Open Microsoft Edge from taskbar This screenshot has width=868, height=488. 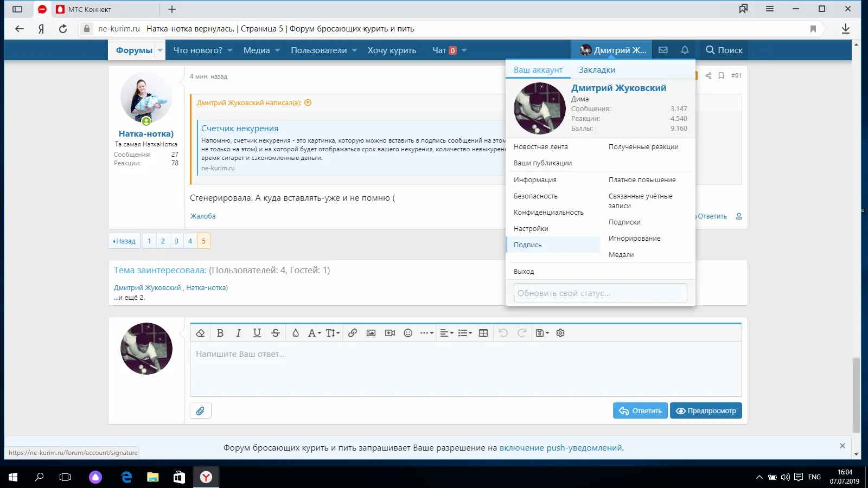pos(126,477)
